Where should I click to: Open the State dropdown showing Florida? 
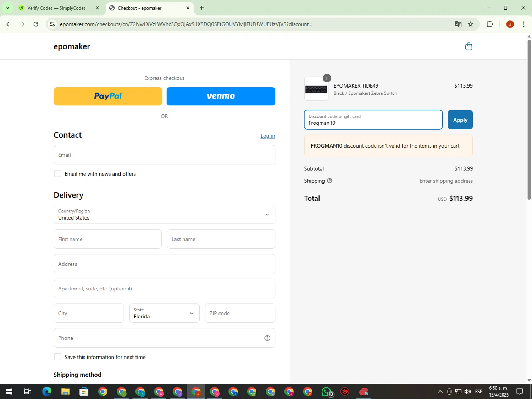[x=164, y=313]
